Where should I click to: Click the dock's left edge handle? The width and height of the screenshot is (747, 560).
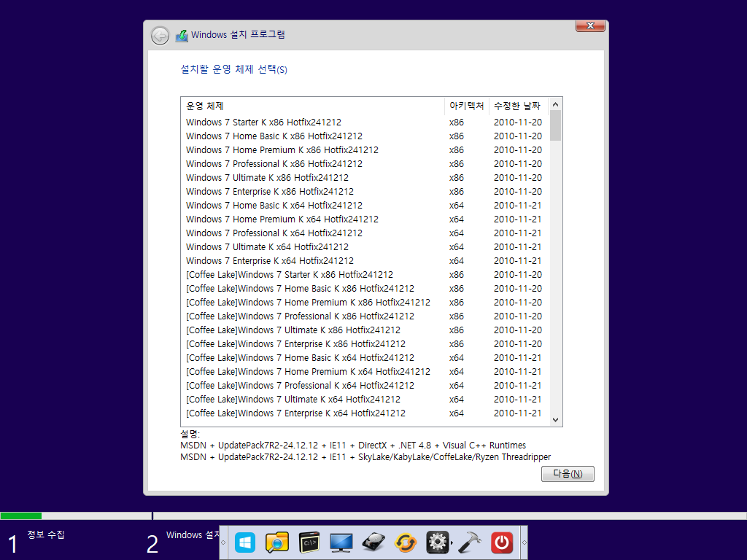coord(223,542)
